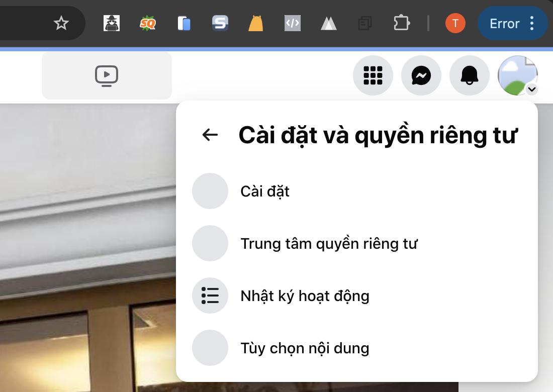Click the round icon beside Cài đặt
553x392 pixels.
(210, 191)
